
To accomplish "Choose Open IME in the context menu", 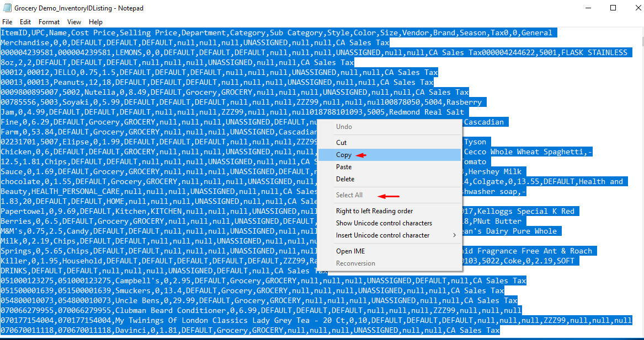I will [x=390, y=251].
